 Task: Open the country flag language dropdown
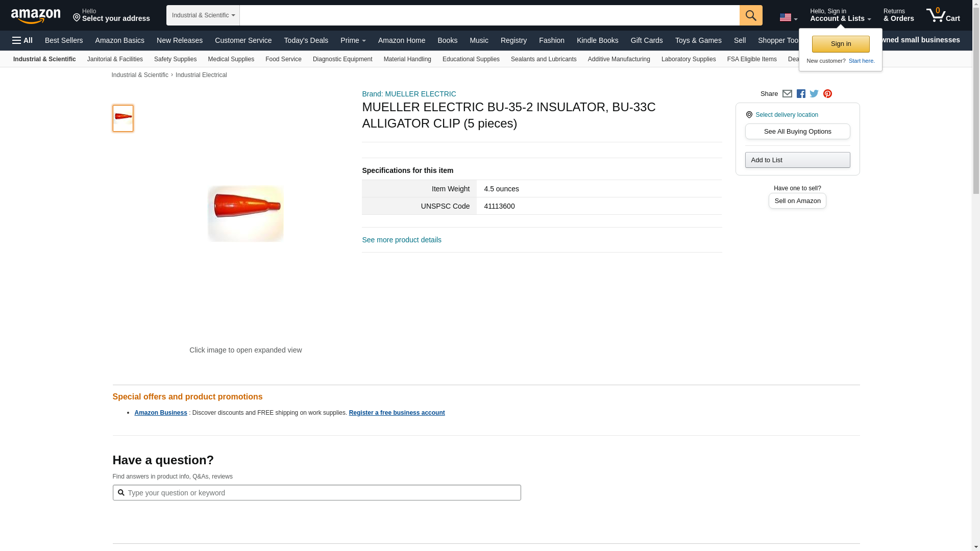(788, 17)
